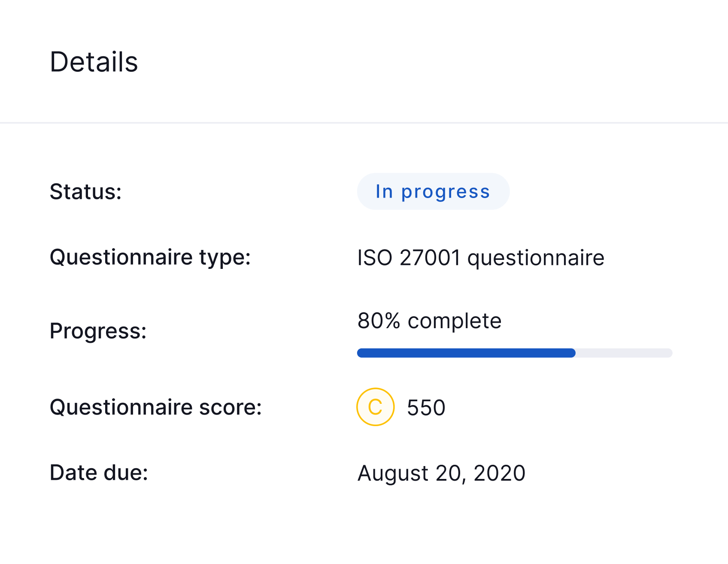Click the letter C inside yellow circle

[375, 407]
